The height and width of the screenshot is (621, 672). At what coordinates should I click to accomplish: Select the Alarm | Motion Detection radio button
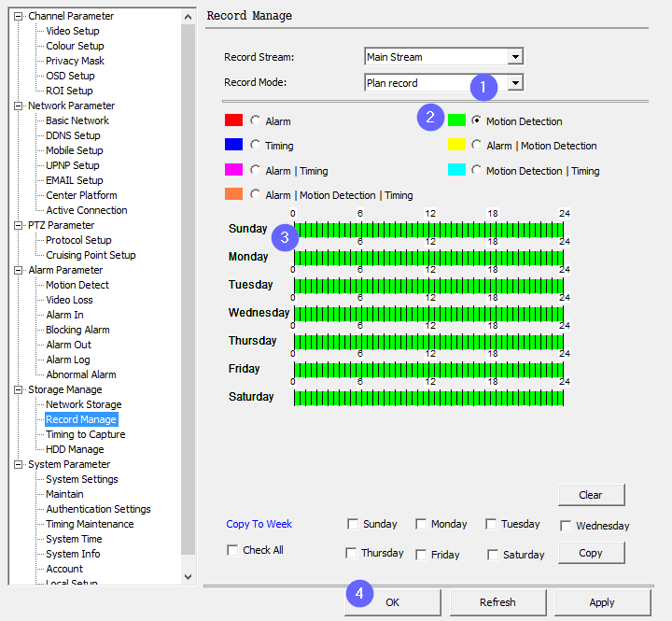476,145
